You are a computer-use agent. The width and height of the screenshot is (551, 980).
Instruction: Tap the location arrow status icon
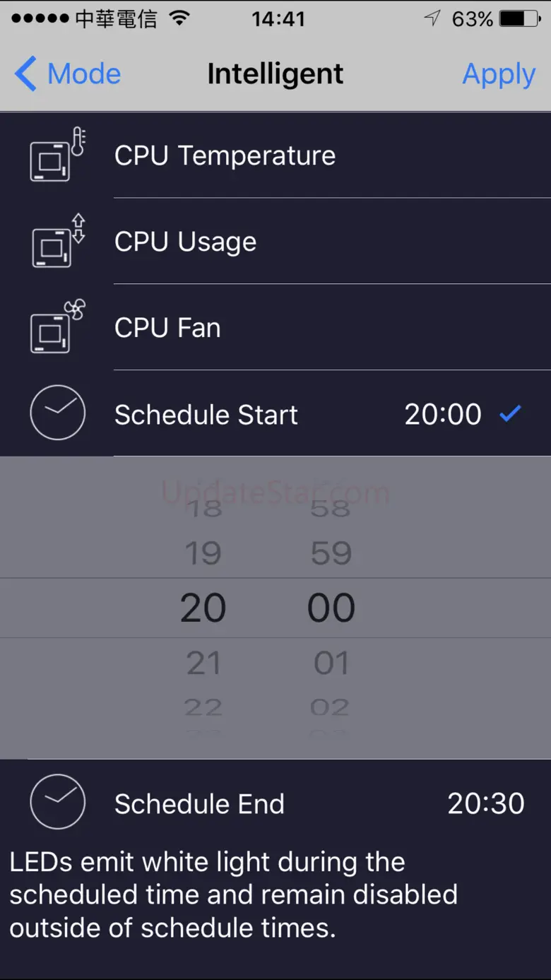pyautogui.click(x=432, y=19)
